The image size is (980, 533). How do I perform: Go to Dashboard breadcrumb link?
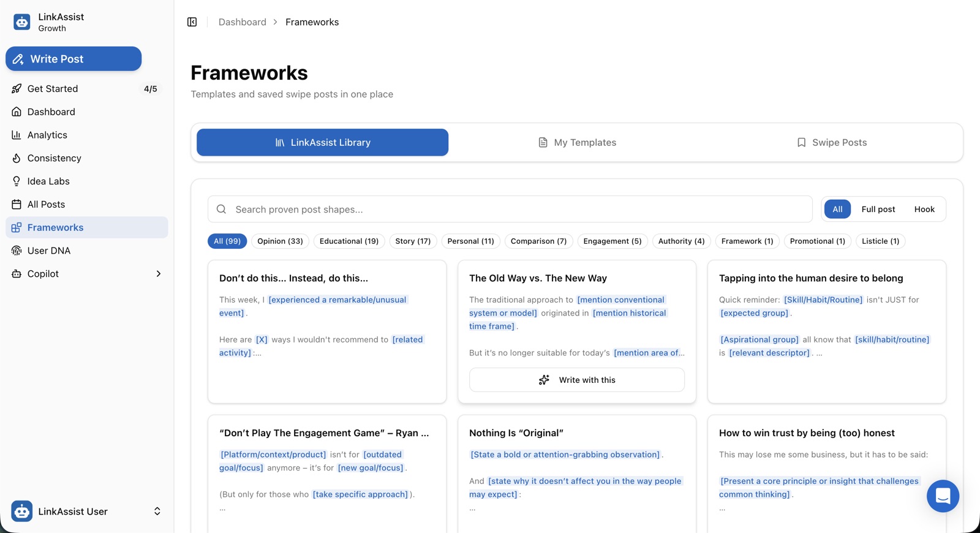243,22
